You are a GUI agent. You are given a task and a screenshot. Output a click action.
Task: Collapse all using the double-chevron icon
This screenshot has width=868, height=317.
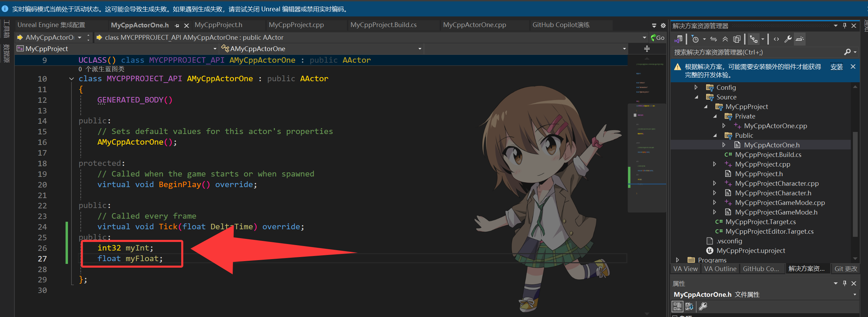tap(725, 39)
